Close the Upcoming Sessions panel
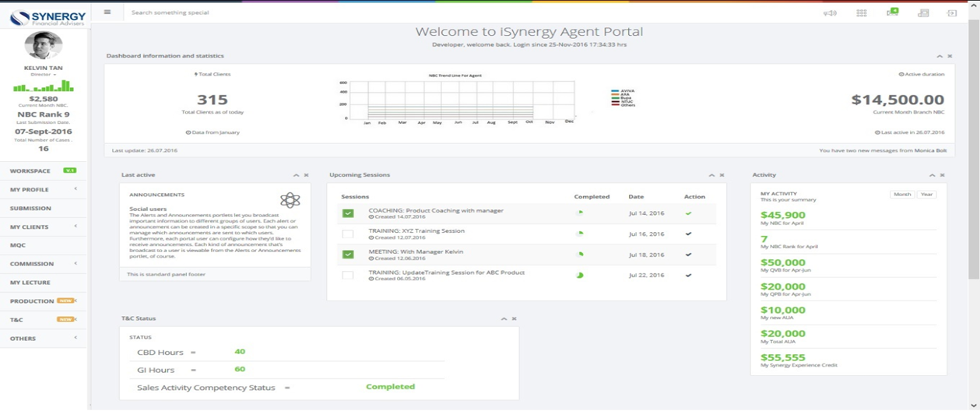 point(722,175)
